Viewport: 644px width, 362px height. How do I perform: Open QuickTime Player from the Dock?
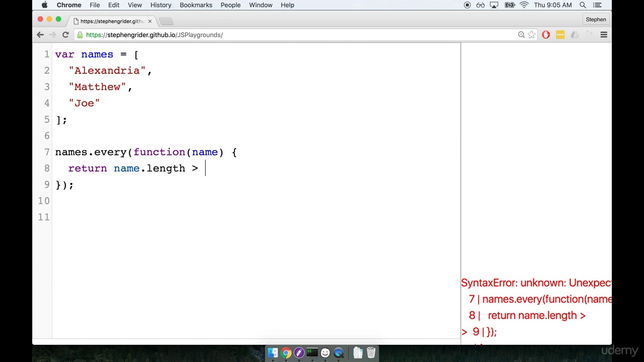coord(338,353)
